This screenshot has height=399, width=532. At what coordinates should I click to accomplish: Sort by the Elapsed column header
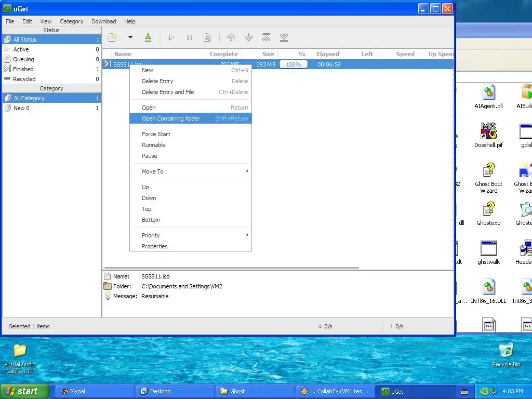327,54
